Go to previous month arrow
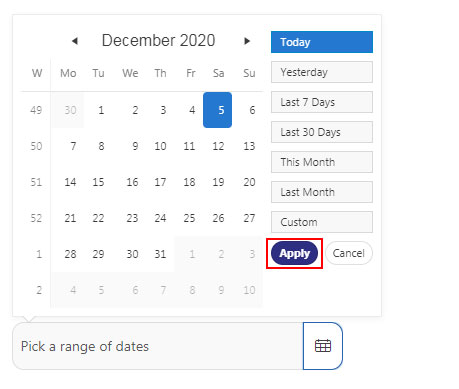The height and width of the screenshot is (389, 459). click(x=75, y=41)
